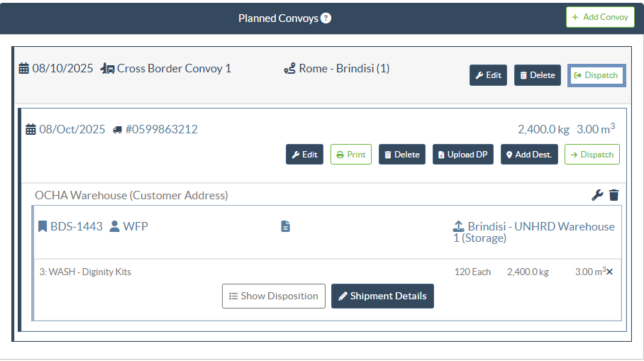Screen dimensions: 644x361
Task: Print the truck #0599863212 document
Action: (x=350, y=155)
